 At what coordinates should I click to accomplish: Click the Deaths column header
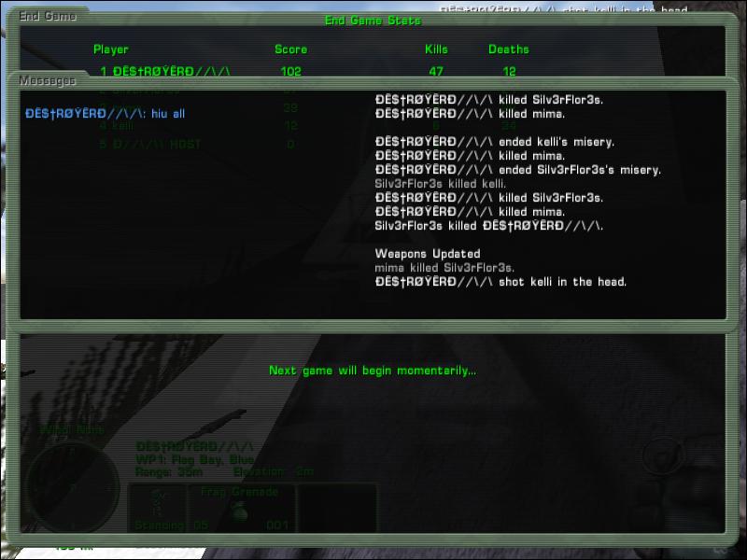pyautogui.click(x=508, y=49)
